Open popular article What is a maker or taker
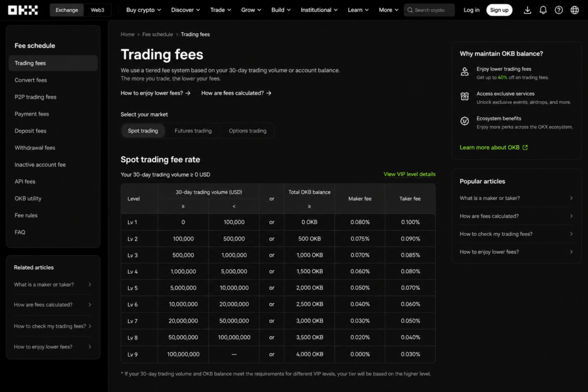 (x=516, y=198)
